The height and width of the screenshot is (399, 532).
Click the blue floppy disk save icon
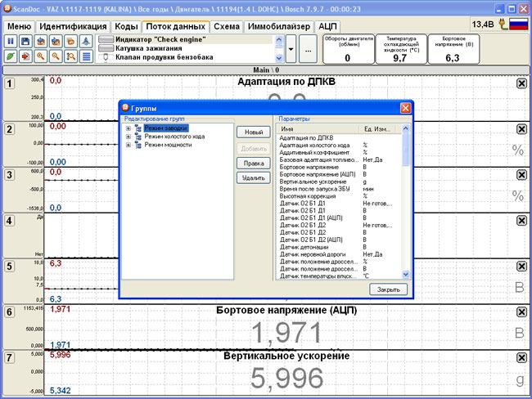coord(26,41)
